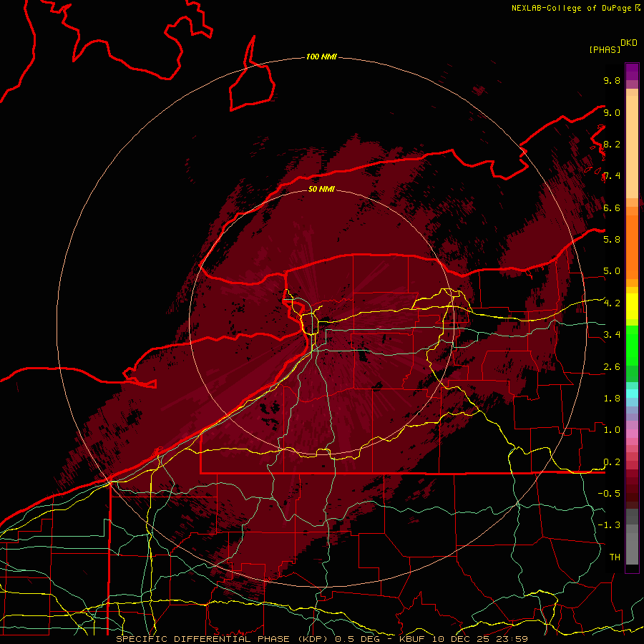Click the 0.2 scale value
This screenshot has height=644, width=644.
click(x=612, y=462)
